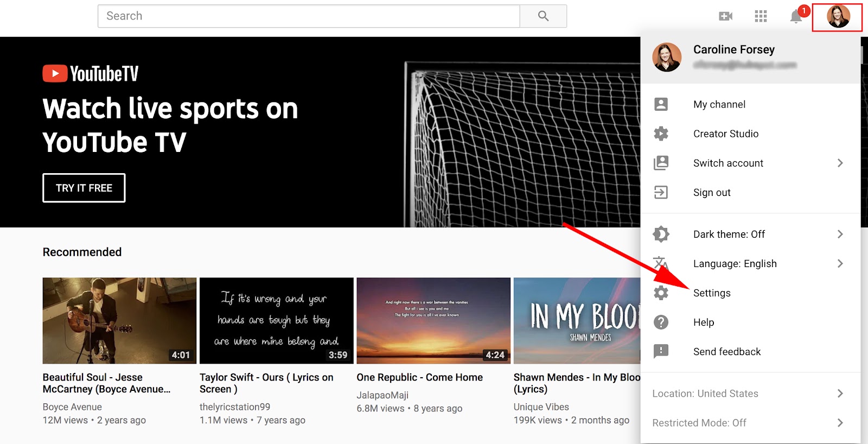This screenshot has height=444, width=868.
Task: Click the Caroline Forsey name in menu
Action: point(734,49)
